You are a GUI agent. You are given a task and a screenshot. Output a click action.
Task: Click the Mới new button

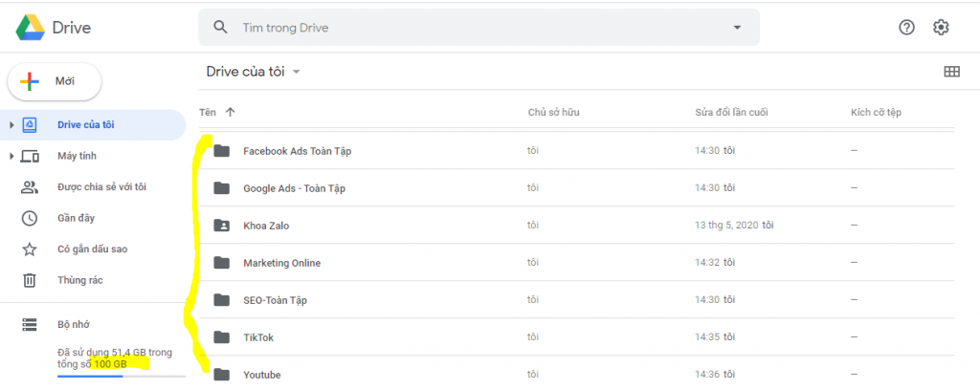(x=55, y=81)
